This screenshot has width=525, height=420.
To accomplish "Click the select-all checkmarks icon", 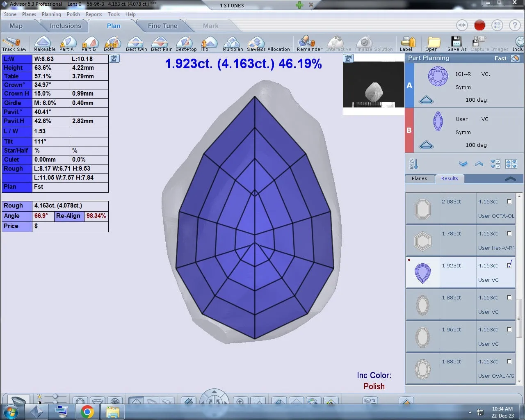I will tap(495, 164).
